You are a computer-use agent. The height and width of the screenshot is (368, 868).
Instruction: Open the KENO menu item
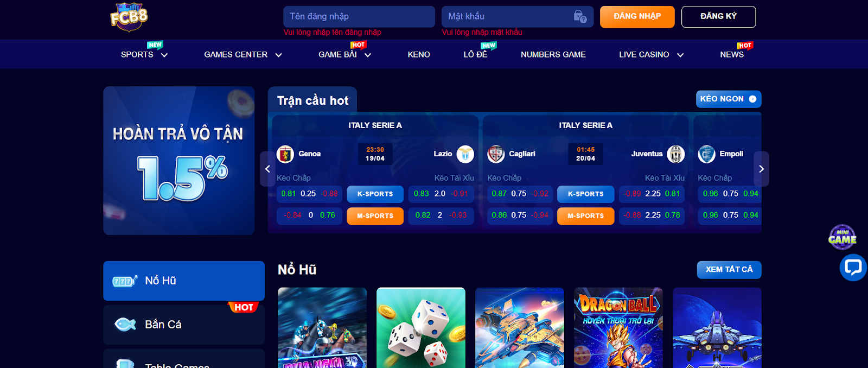click(419, 55)
